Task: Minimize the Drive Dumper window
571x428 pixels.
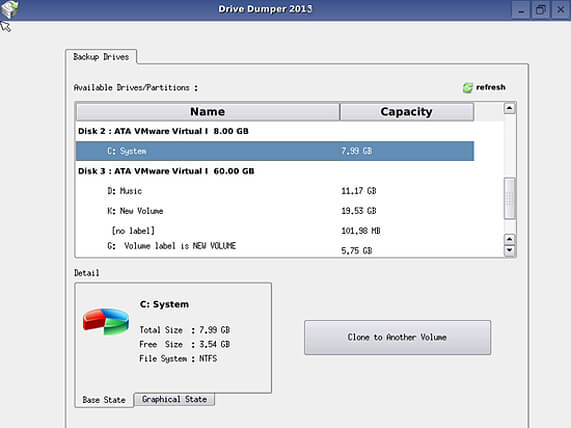Action: point(521,9)
